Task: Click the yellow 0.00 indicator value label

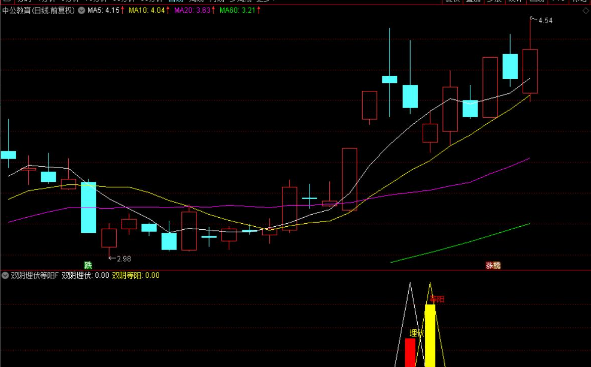Action: coord(152,275)
